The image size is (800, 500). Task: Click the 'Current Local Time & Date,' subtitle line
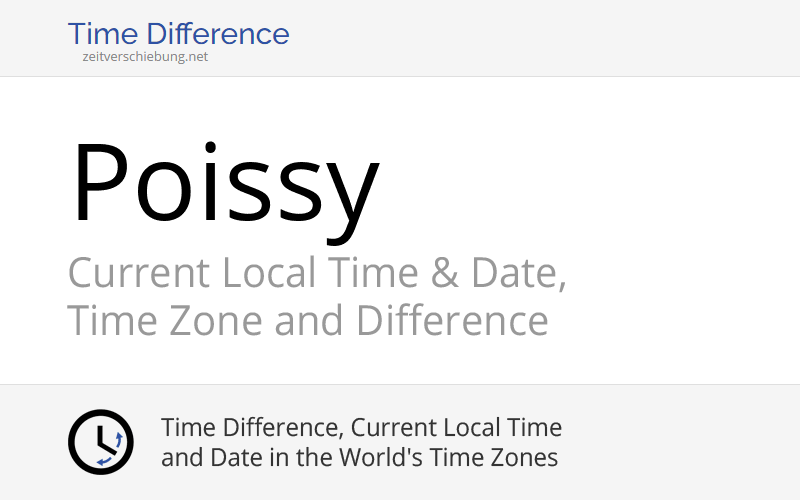point(317,273)
